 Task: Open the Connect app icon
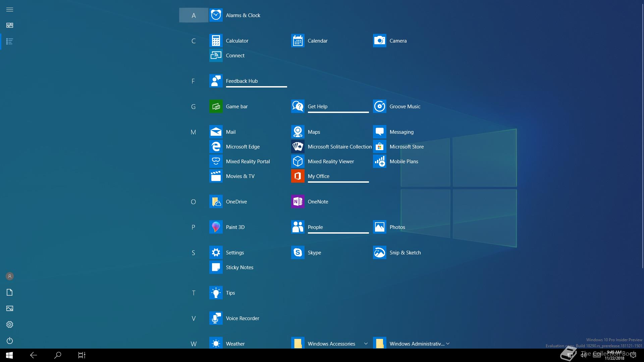(216, 56)
